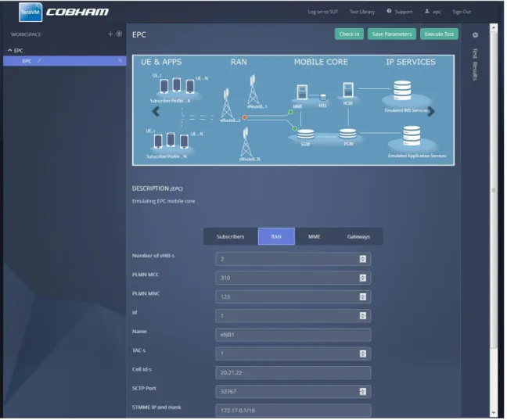The width and height of the screenshot is (507, 420).
Task: Click the scrollbar up arrow
Action: [494, 27]
